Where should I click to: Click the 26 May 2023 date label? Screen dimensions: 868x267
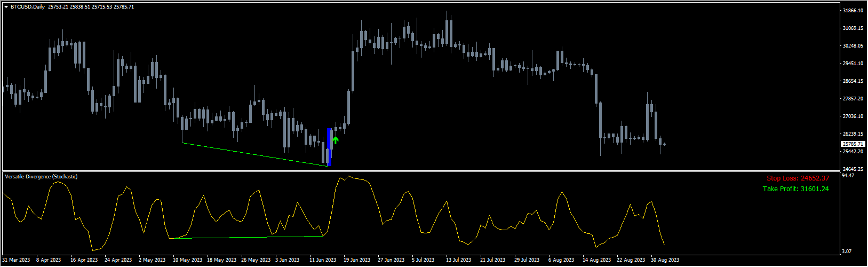pos(255,261)
